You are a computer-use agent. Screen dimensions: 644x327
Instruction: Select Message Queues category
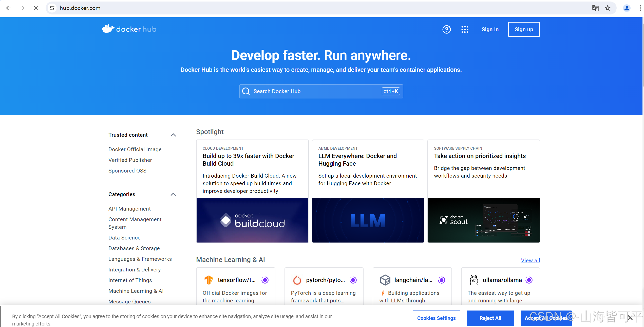pos(129,302)
